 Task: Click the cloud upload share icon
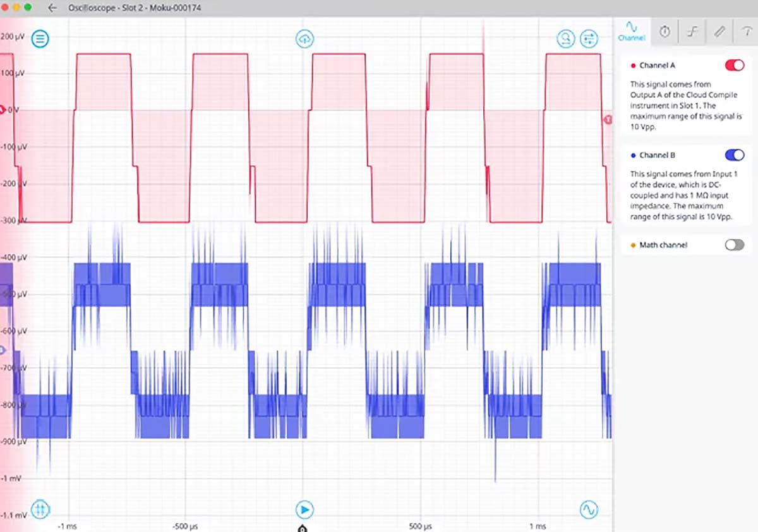(x=304, y=39)
